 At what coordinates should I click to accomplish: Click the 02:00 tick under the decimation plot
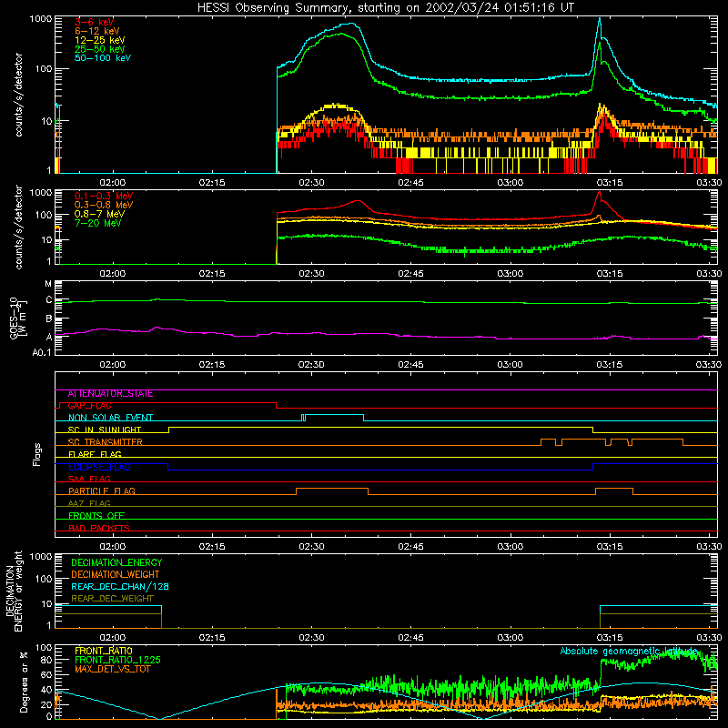(112, 638)
